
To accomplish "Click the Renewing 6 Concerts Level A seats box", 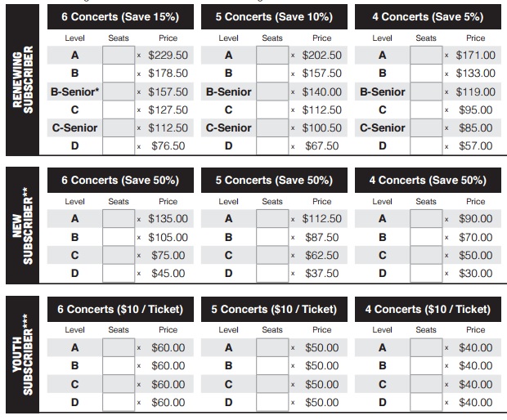I will [119, 56].
